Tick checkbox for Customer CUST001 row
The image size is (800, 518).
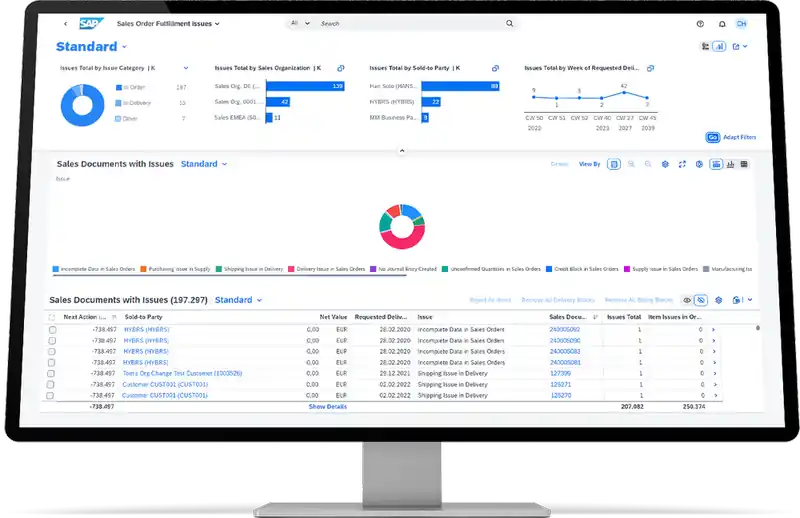click(x=52, y=384)
